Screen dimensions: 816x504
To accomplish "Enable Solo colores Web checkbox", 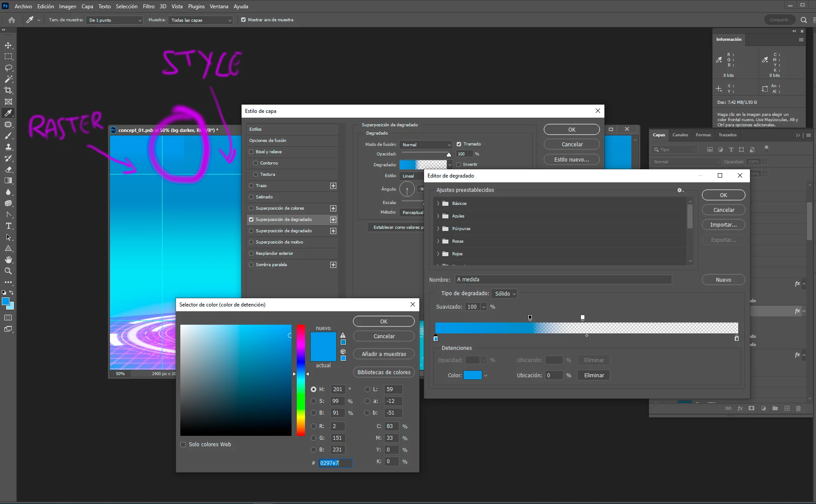I will 183,445.
